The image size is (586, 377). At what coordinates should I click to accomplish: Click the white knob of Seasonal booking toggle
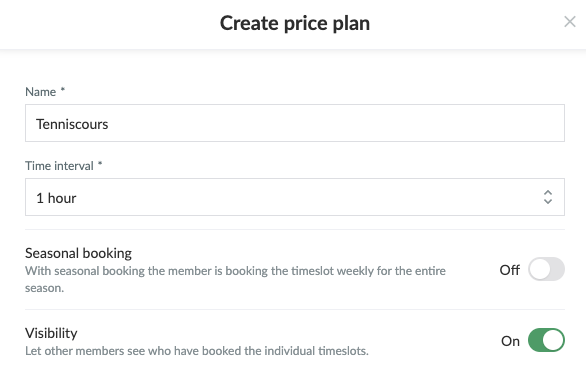pos(540,269)
